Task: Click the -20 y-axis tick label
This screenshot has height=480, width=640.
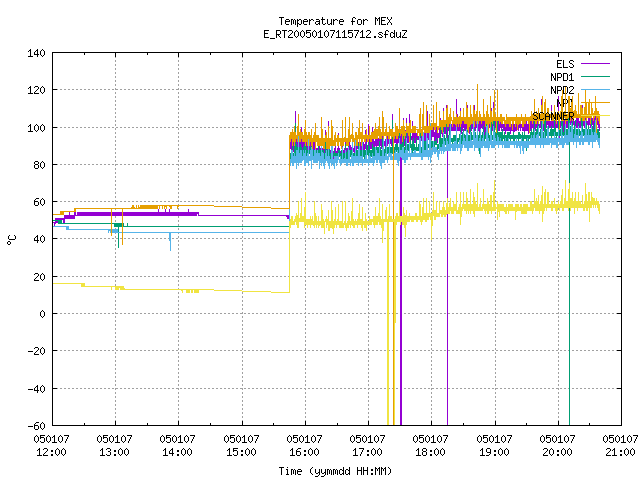Action: pyautogui.click(x=36, y=351)
